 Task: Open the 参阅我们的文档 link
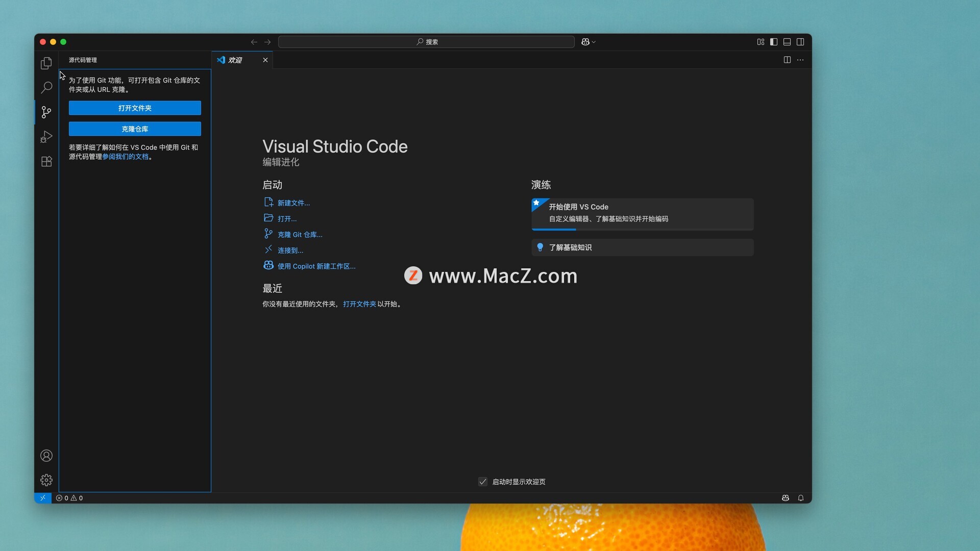126,157
